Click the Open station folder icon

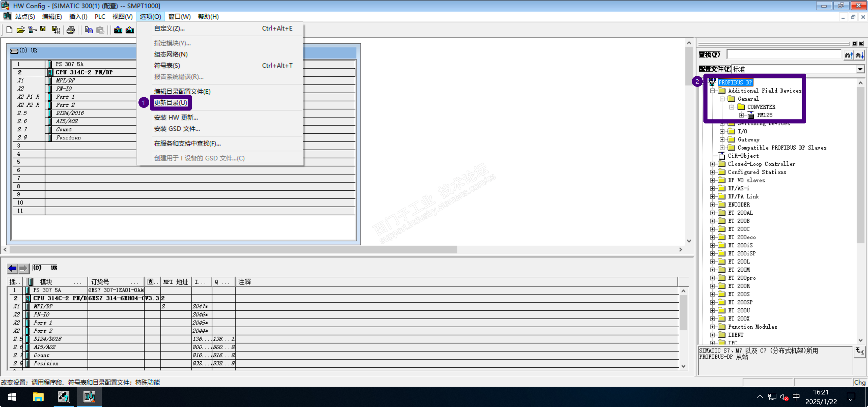click(21, 30)
